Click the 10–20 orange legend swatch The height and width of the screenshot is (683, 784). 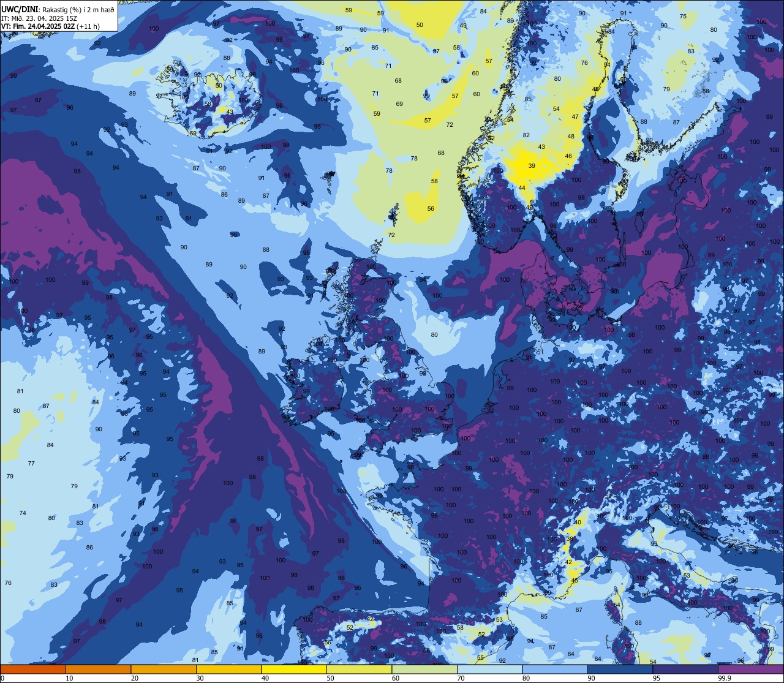(x=98, y=669)
